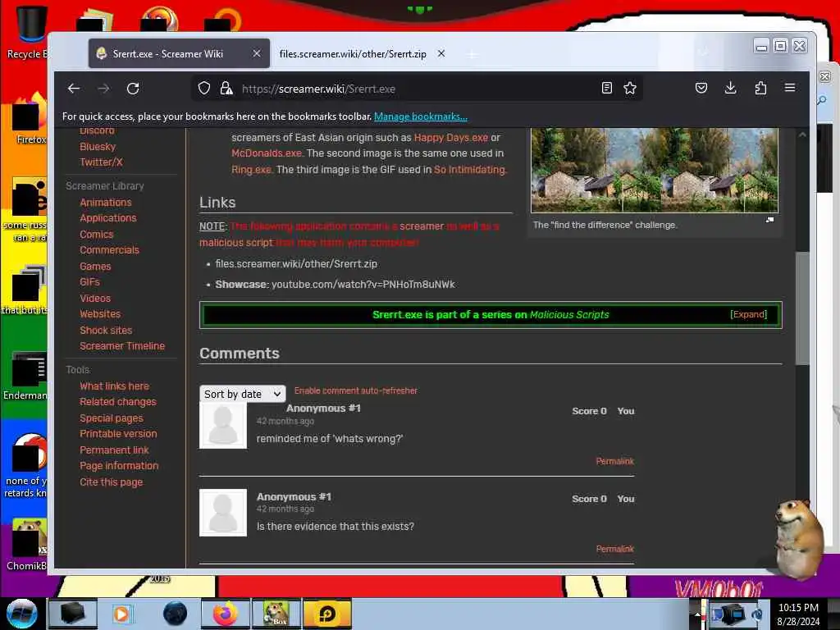This screenshot has height=630, width=840.
Task: Open the Pocket save icon
Action: 701,89
